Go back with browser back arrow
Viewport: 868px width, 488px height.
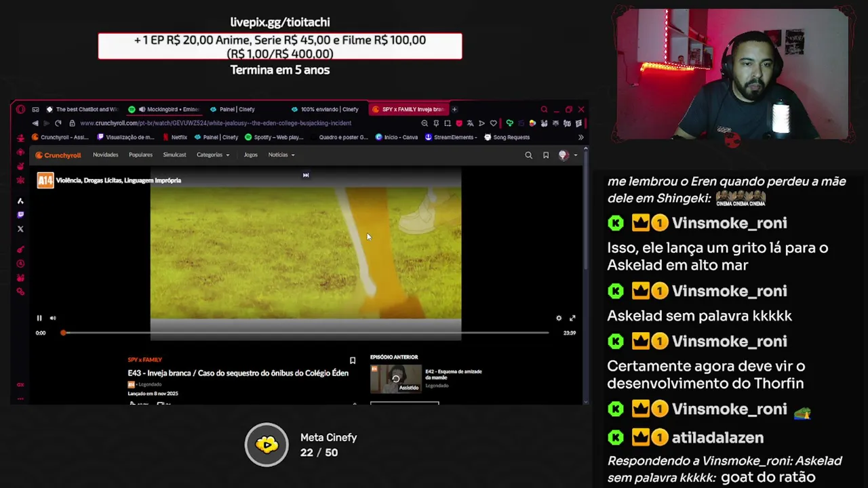[35, 123]
